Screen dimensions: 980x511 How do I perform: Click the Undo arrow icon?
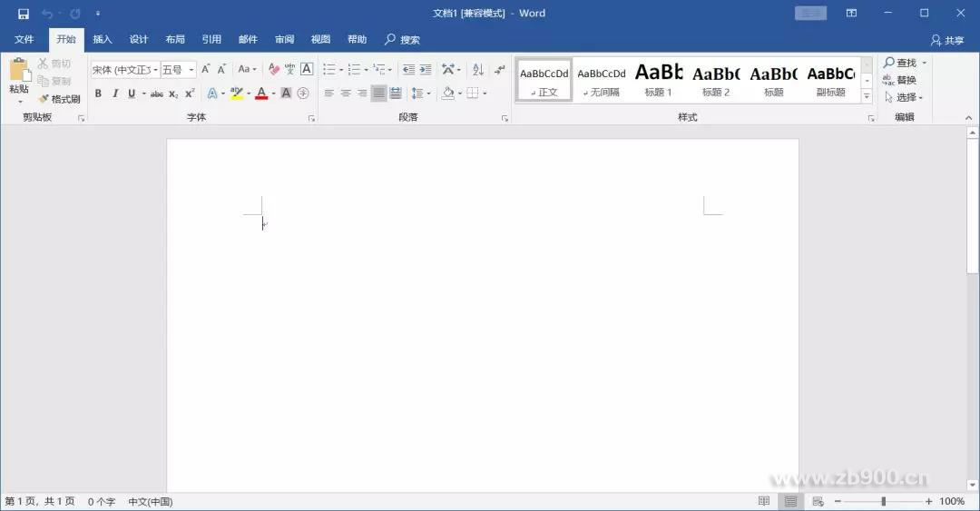coord(47,13)
